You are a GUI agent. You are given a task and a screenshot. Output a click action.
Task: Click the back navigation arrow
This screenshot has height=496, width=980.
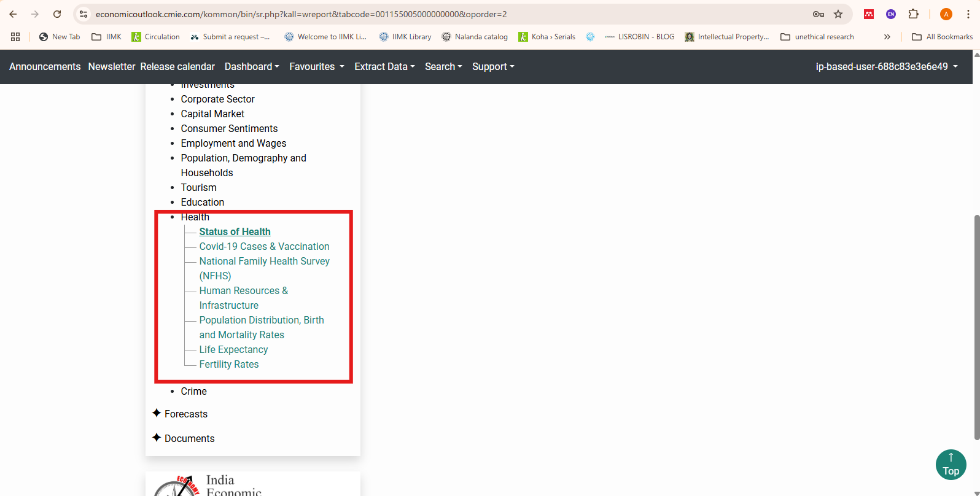[x=13, y=14]
